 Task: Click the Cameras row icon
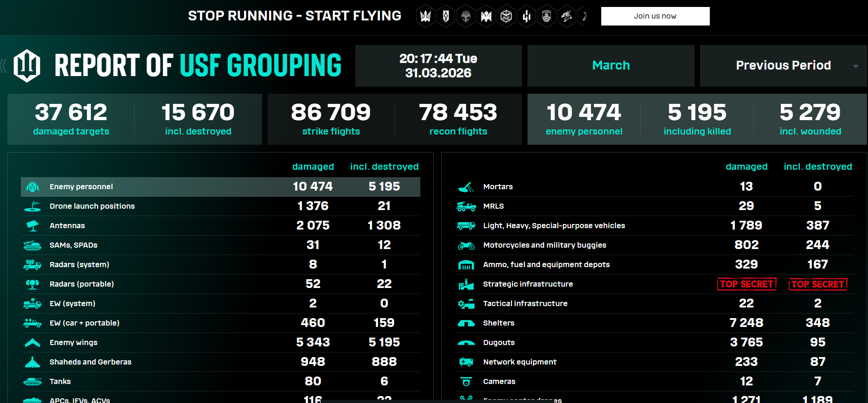[466, 382]
